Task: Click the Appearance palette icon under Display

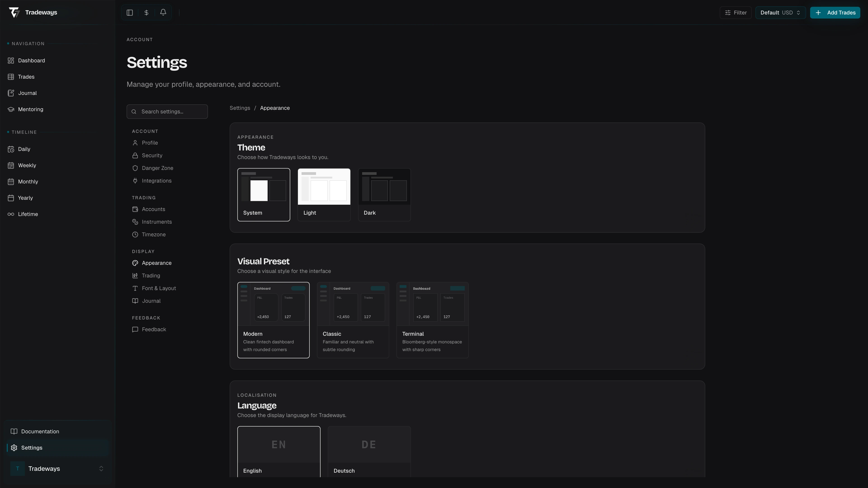Action: (135, 263)
